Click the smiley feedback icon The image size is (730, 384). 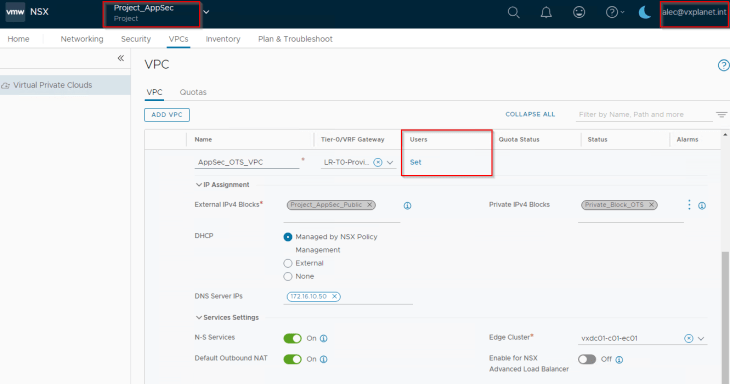click(579, 12)
